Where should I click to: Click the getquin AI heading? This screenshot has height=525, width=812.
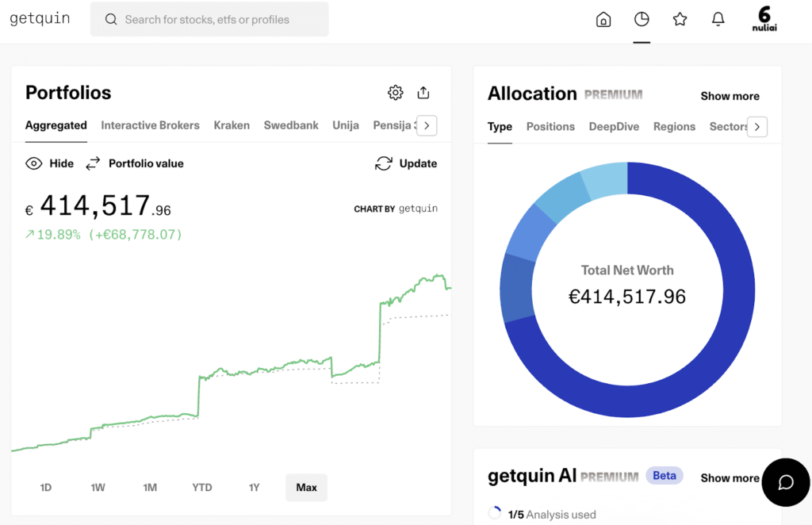coord(532,476)
